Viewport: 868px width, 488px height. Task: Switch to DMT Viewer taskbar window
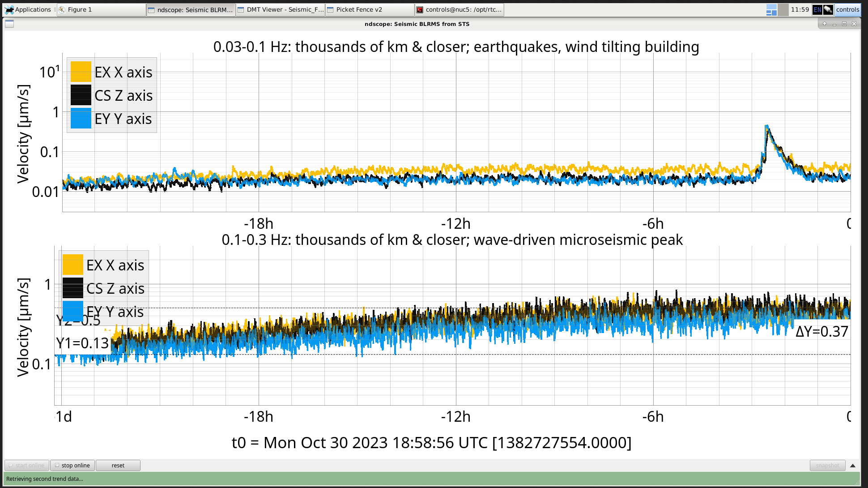(280, 9)
